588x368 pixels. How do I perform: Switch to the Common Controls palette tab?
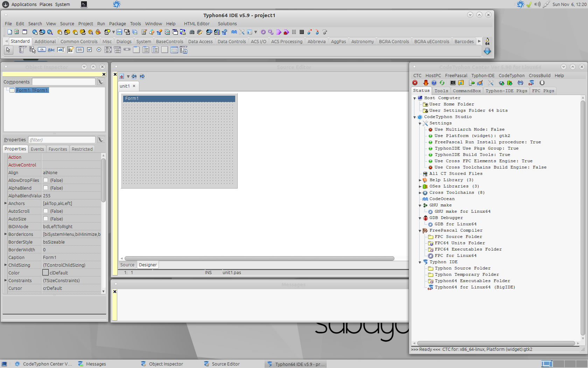[79, 41]
